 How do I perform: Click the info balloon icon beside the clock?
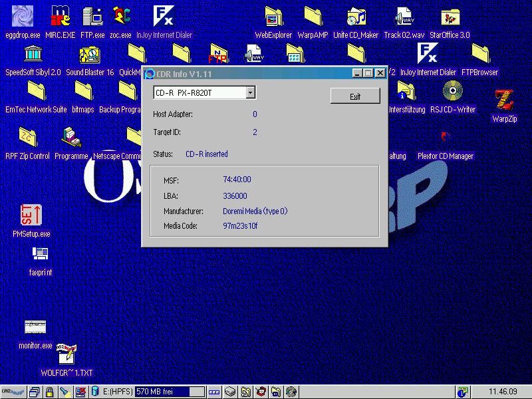[462, 392]
